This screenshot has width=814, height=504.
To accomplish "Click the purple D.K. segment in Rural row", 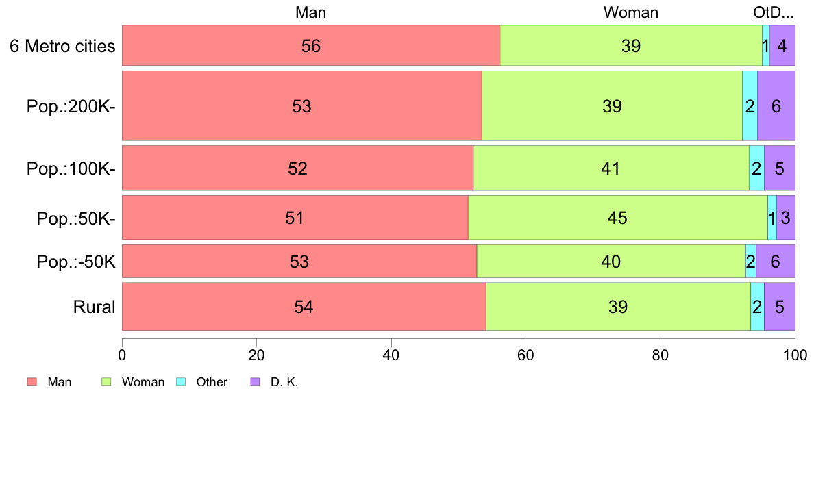I will pyautogui.click(x=780, y=306).
